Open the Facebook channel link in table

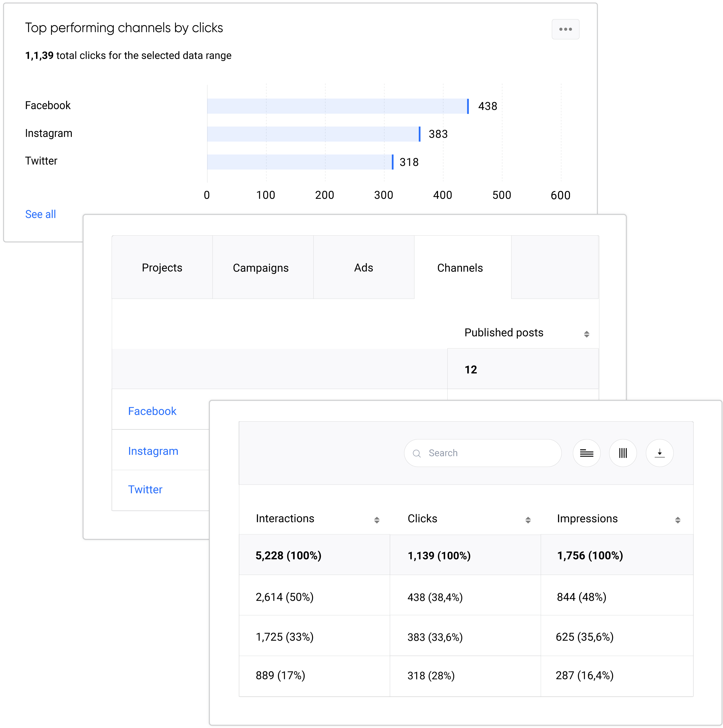(x=152, y=411)
